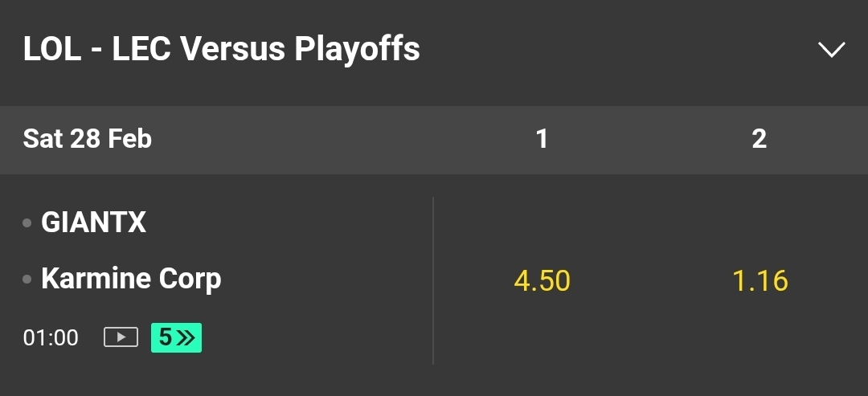Open the Karmine Corp team name link
The image size is (868, 396).
tap(131, 279)
